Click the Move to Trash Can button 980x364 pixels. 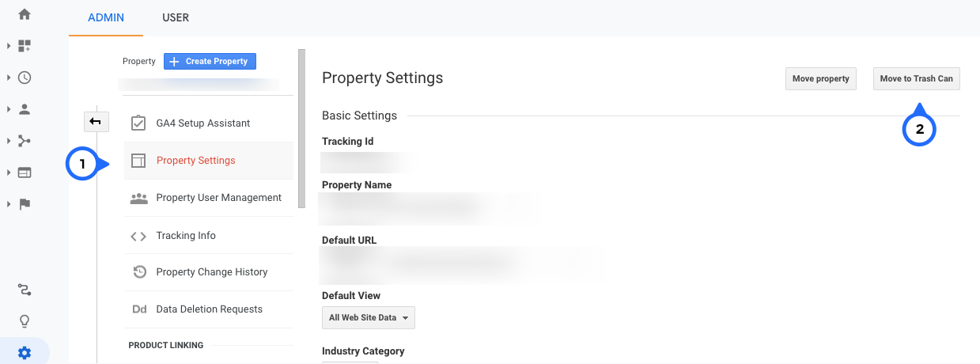916,78
